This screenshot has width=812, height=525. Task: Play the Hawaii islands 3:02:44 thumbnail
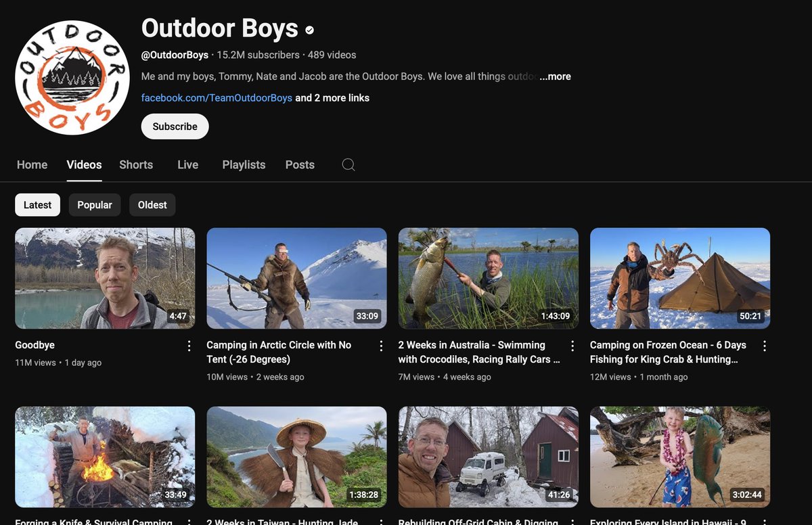pos(680,457)
